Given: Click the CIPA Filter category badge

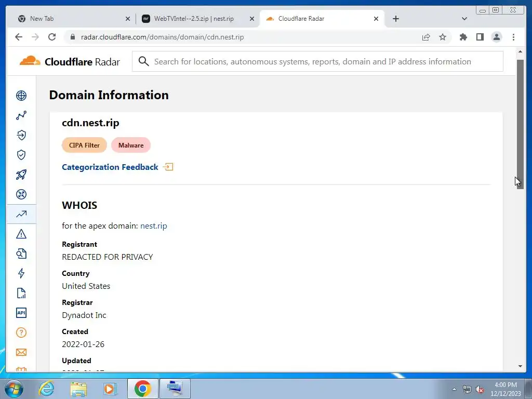Looking at the screenshot, I should tap(84, 145).
